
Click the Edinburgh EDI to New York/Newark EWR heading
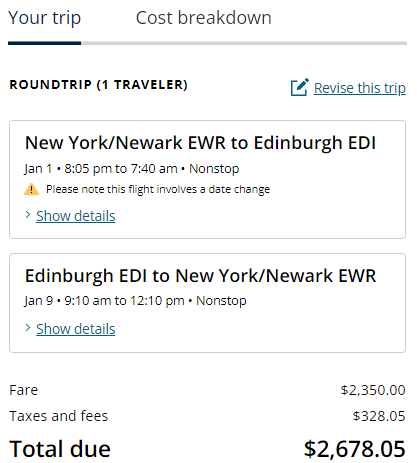(x=200, y=276)
